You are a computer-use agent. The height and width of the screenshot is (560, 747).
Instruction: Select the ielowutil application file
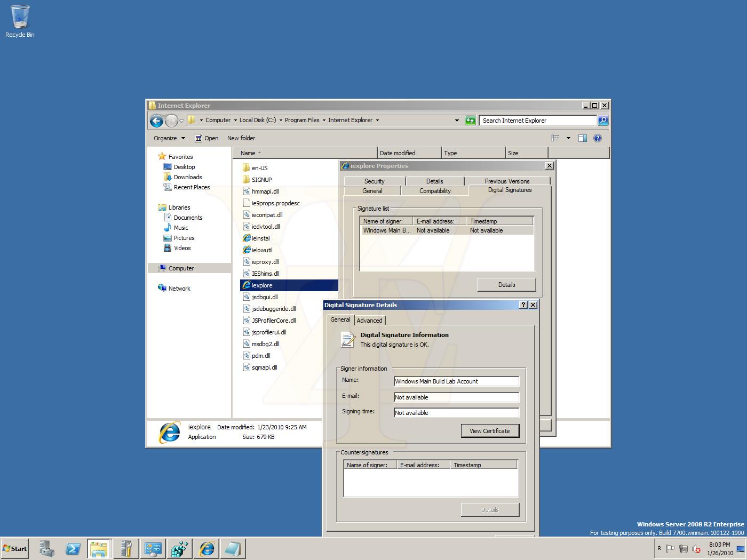point(258,250)
